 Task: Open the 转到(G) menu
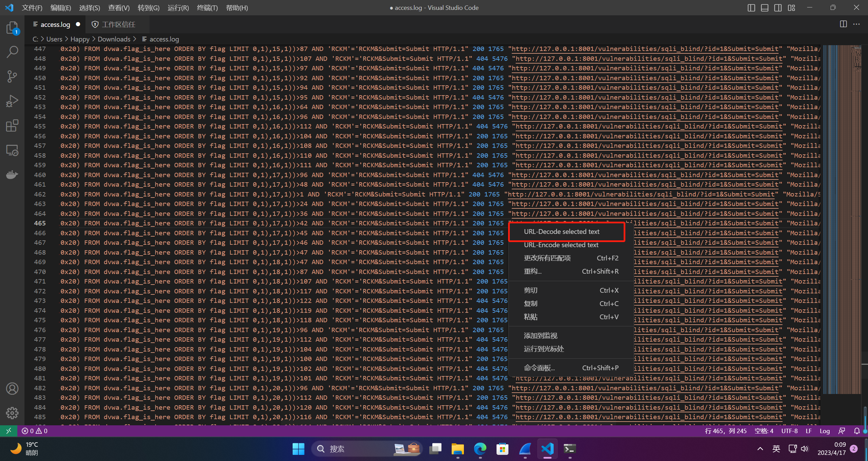[x=149, y=8]
